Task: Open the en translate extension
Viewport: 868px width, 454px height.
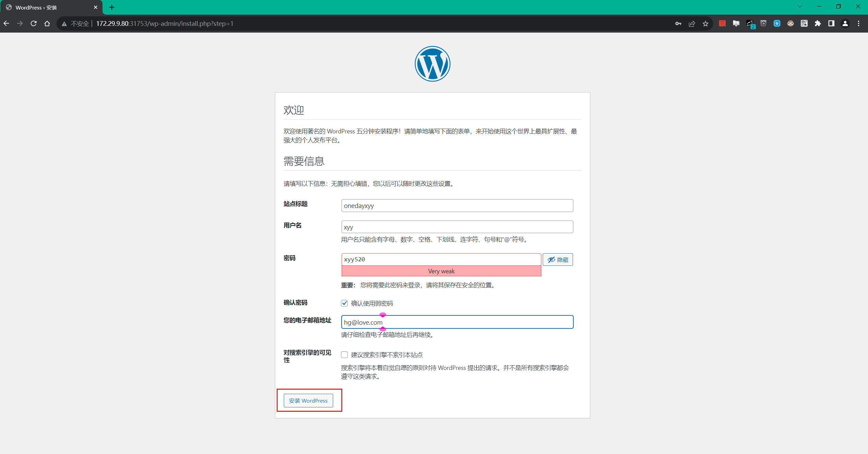Action: tap(750, 23)
